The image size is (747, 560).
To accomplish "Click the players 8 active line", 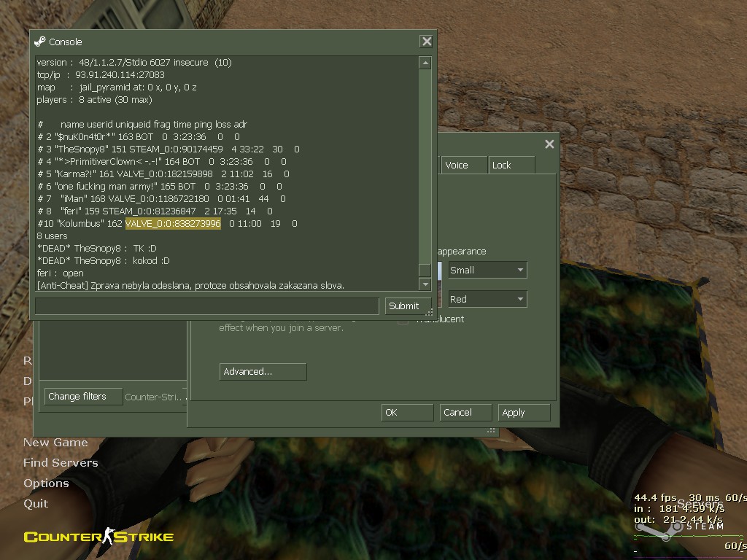I will pyautogui.click(x=94, y=100).
